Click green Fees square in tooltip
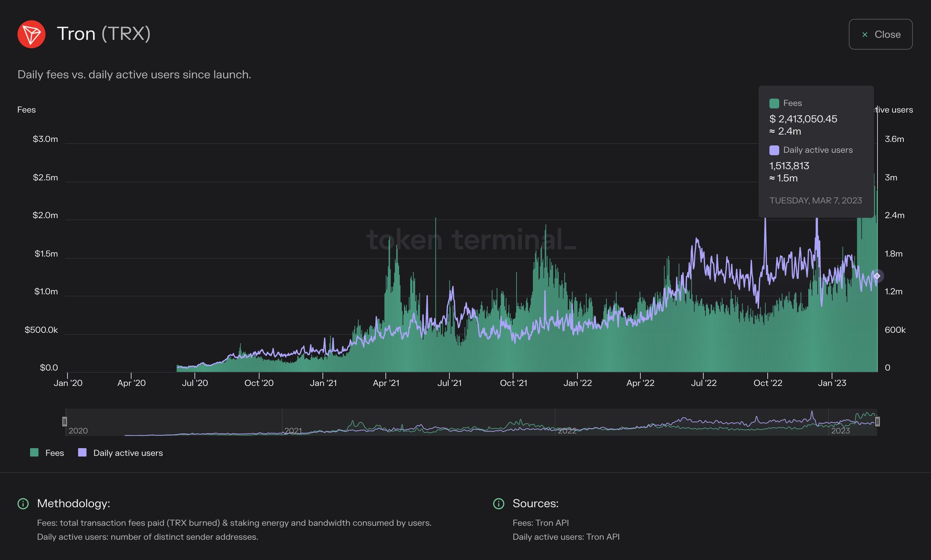This screenshot has width=931, height=560. (x=774, y=103)
